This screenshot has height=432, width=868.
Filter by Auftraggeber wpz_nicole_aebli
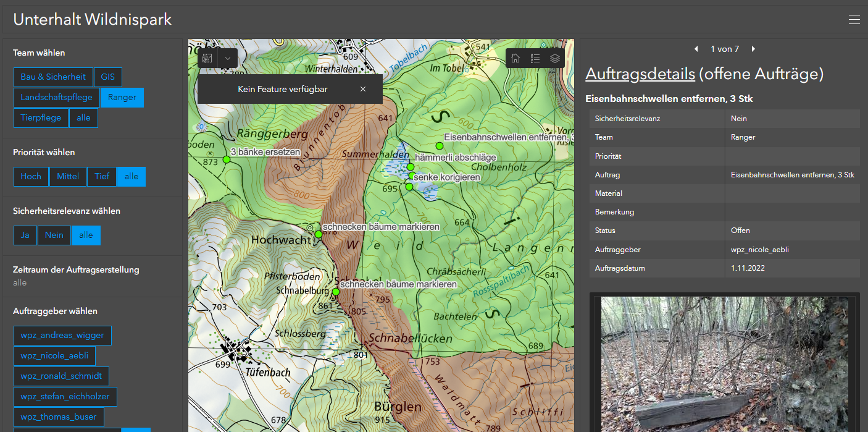(54, 356)
